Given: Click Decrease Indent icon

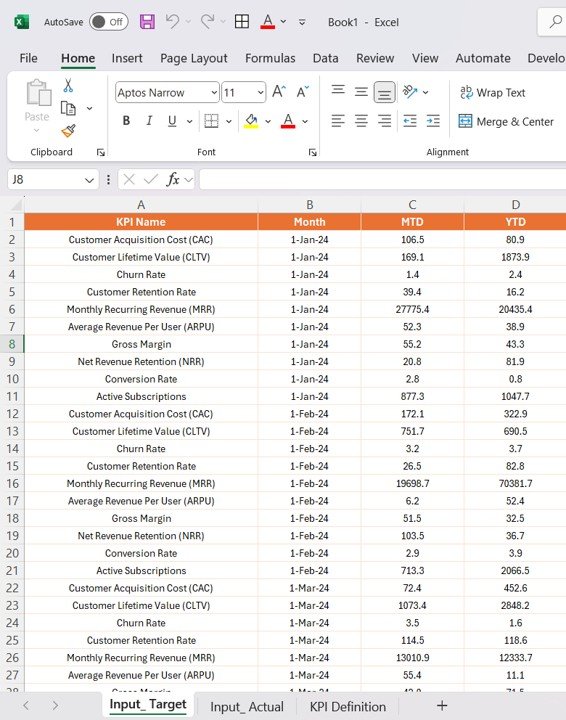Looking at the screenshot, I should (410, 121).
